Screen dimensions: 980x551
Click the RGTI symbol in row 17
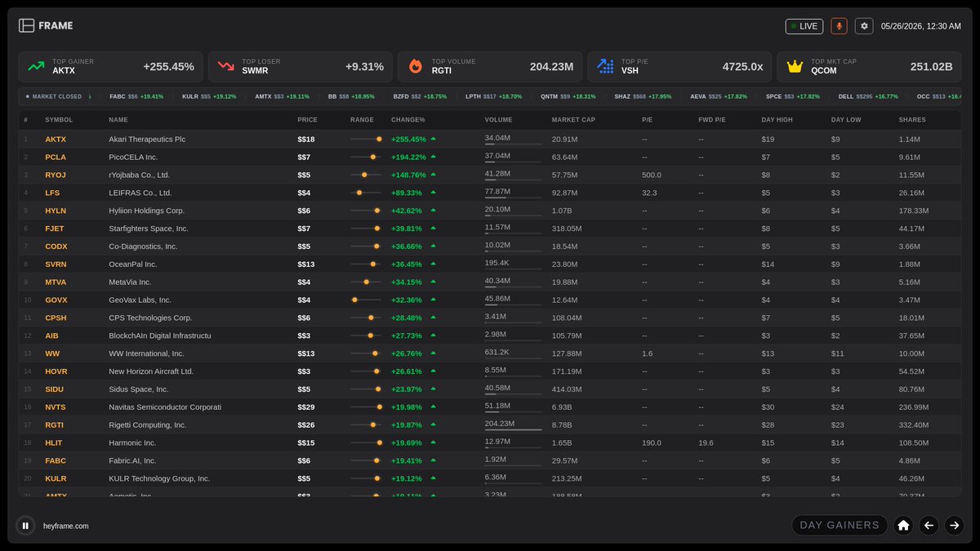click(55, 424)
